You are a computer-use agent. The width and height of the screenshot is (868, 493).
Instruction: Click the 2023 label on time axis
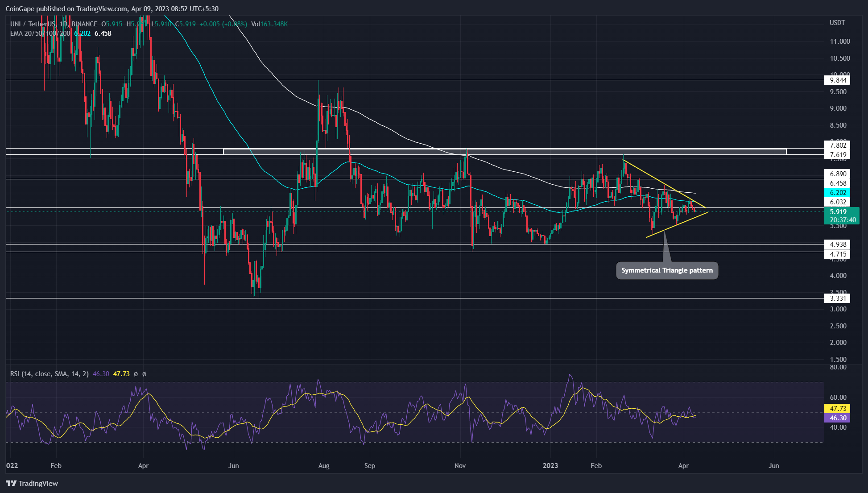550,466
